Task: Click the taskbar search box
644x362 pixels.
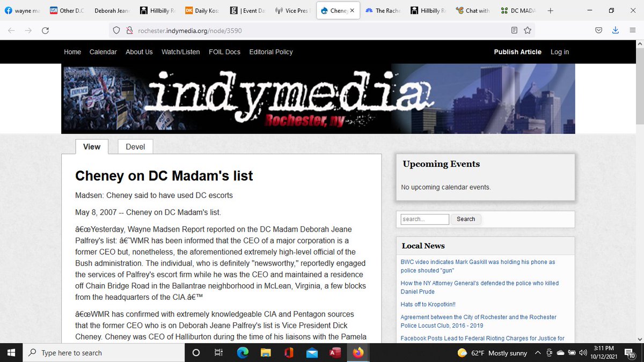Action: coord(105,352)
